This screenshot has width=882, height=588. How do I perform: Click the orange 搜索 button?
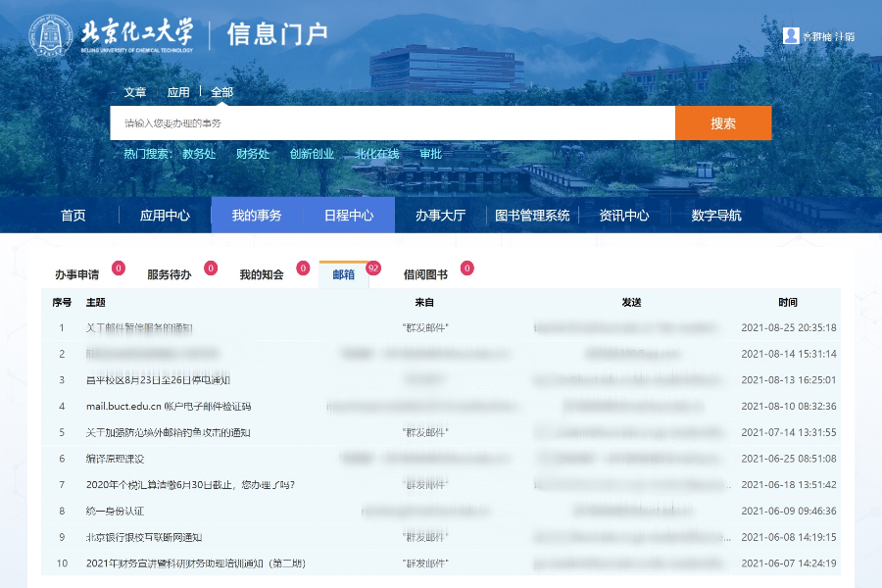(x=723, y=123)
